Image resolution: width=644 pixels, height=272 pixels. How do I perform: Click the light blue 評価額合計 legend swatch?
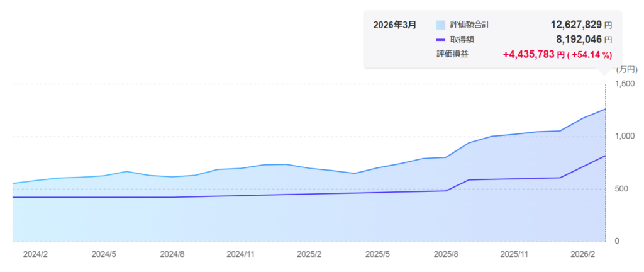click(440, 25)
